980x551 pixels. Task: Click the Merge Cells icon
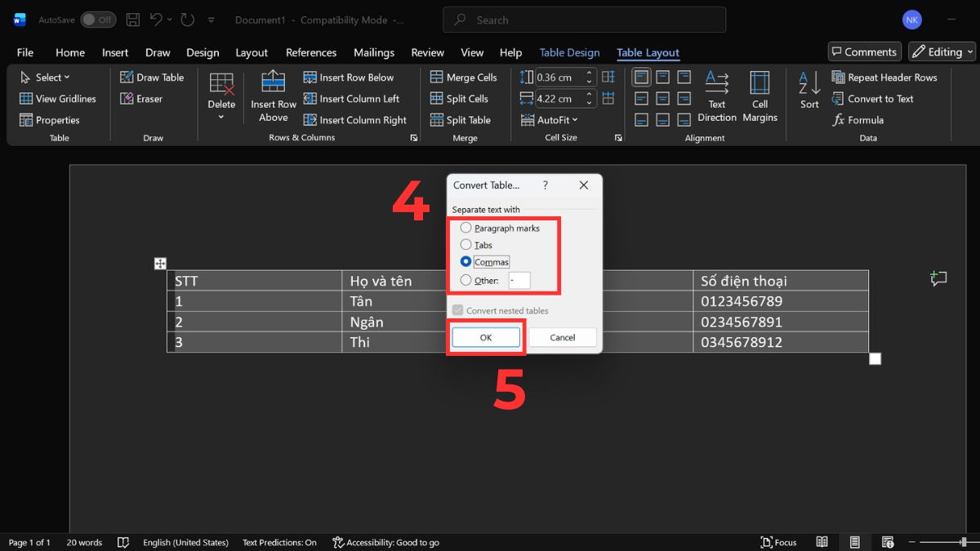point(435,78)
